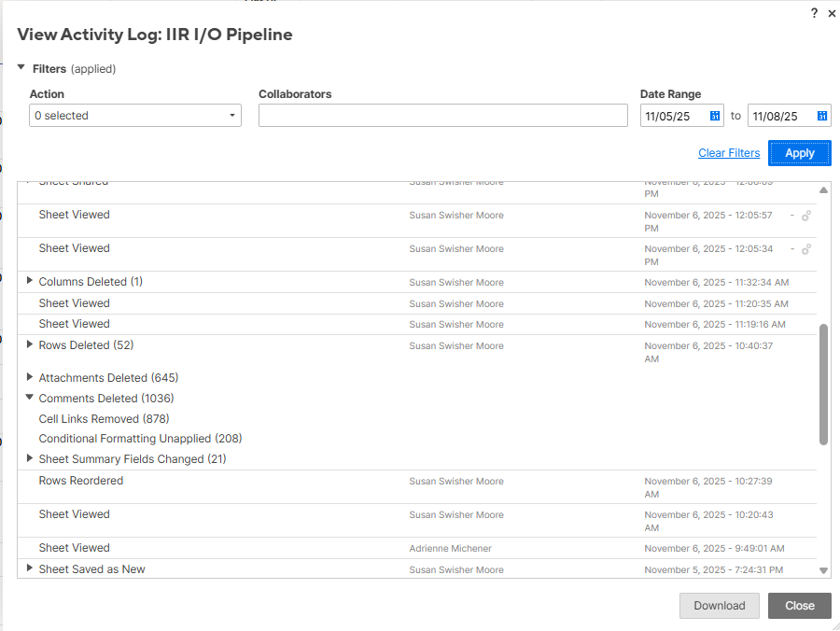
Task: Apply the selected filters
Action: click(x=799, y=153)
